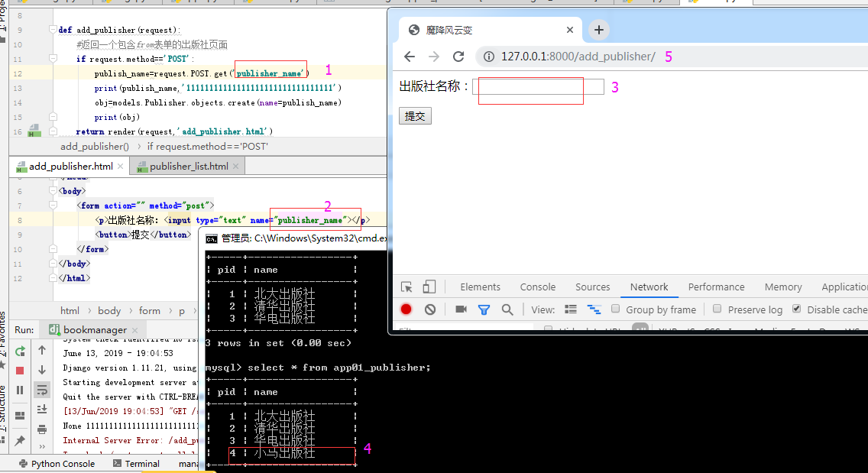Enable Group by frame checkbox
868x473 pixels.
point(615,309)
